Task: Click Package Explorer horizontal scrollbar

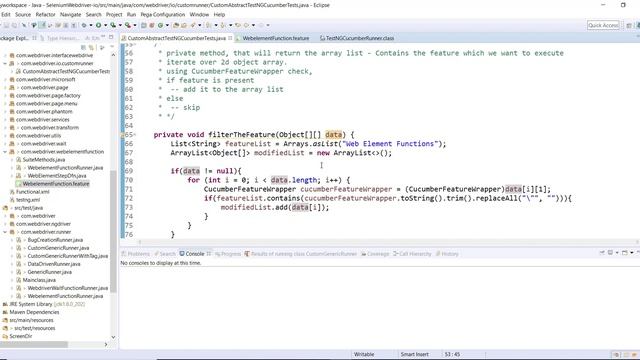Action: 33,344
